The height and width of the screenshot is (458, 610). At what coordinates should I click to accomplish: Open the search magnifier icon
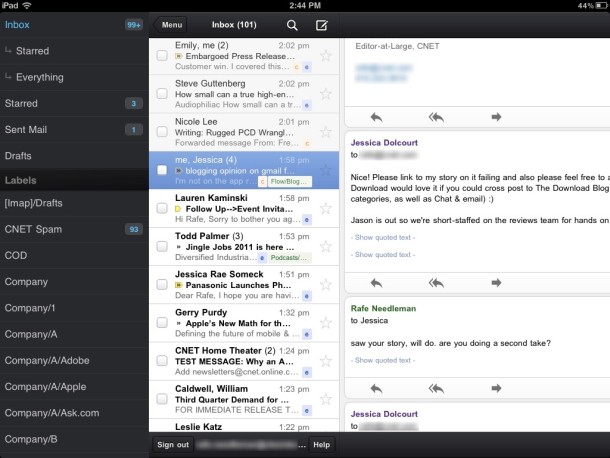pyautogui.click(x=292, y=24)
